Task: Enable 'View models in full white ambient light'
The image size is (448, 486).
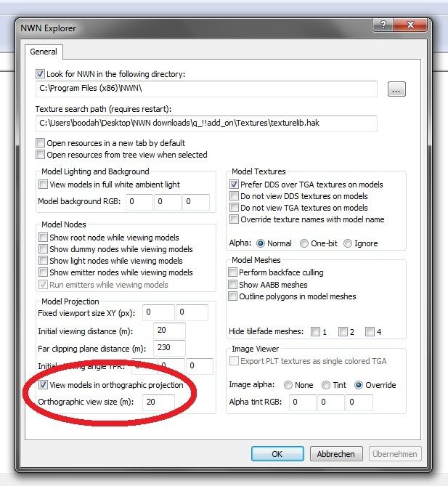Action: click(x=44, y=185)
